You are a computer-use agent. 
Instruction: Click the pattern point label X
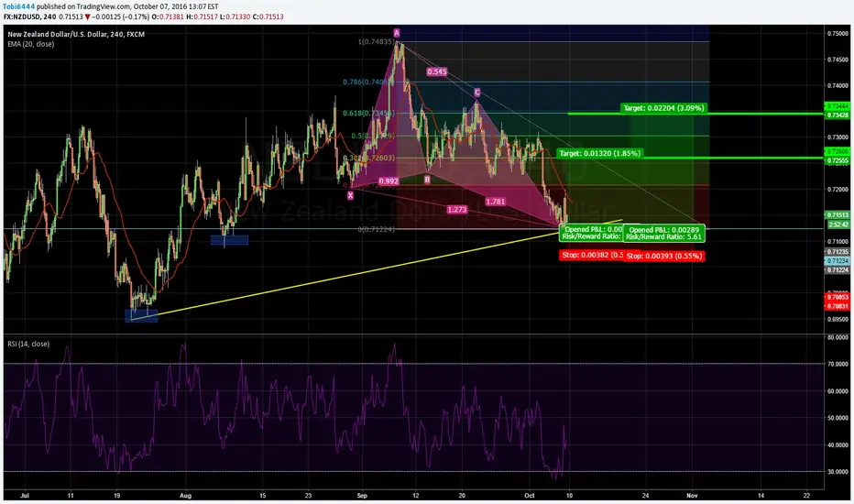(x=350, y=195)
